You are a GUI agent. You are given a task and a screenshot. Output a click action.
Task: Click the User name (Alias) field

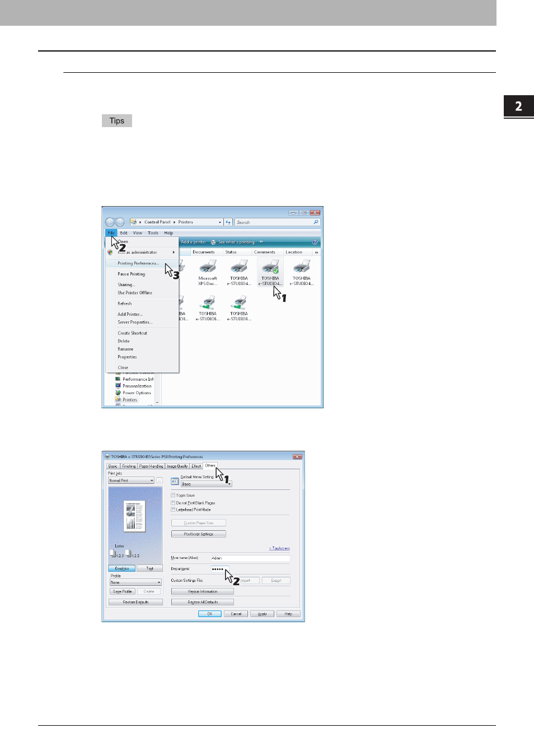coord(250,558)
